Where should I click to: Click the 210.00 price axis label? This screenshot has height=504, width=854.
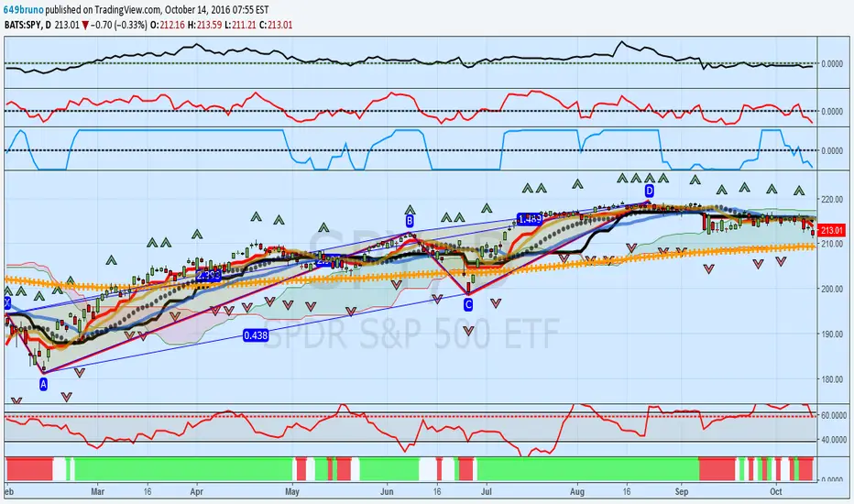pos(831,244)
